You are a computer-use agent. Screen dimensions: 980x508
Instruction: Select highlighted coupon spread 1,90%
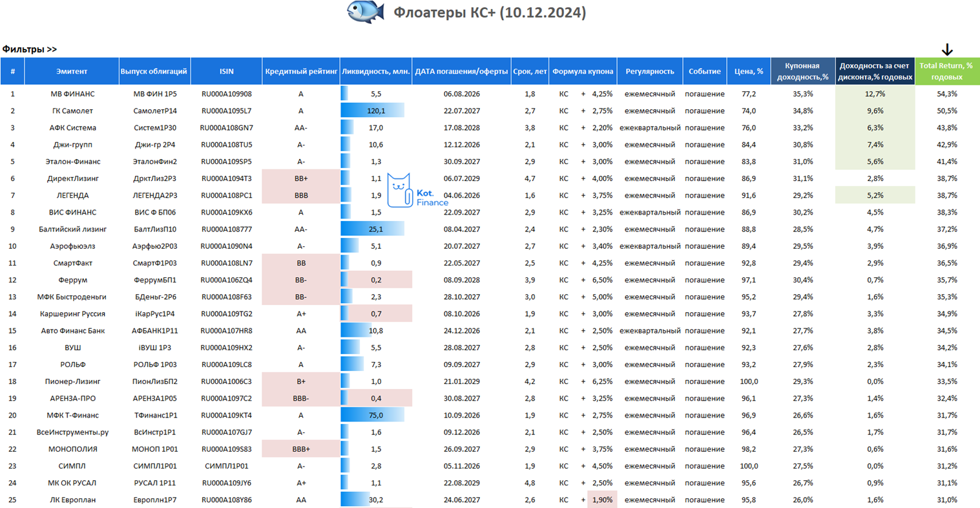tap(602, 500)
